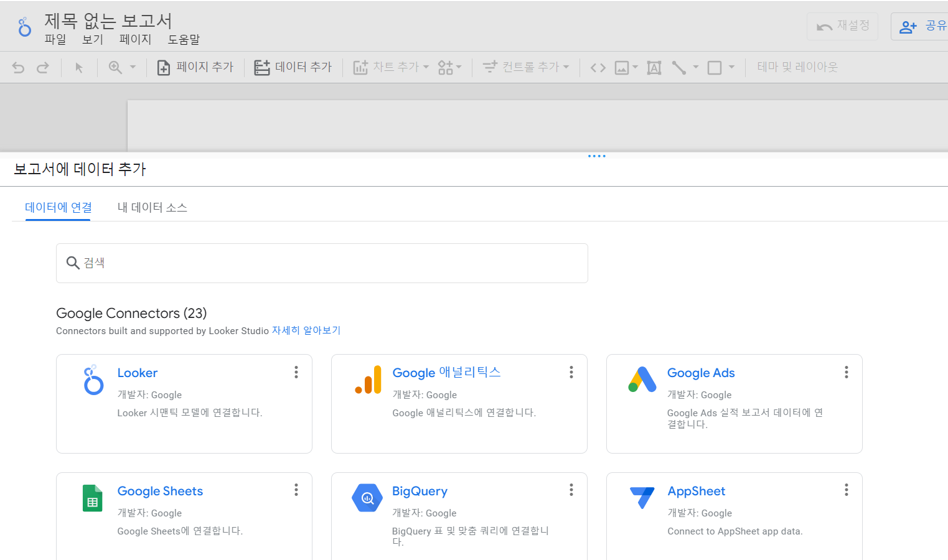Open the zoom level dropdown arrow
948x560 pixels.
coord(133,67)
